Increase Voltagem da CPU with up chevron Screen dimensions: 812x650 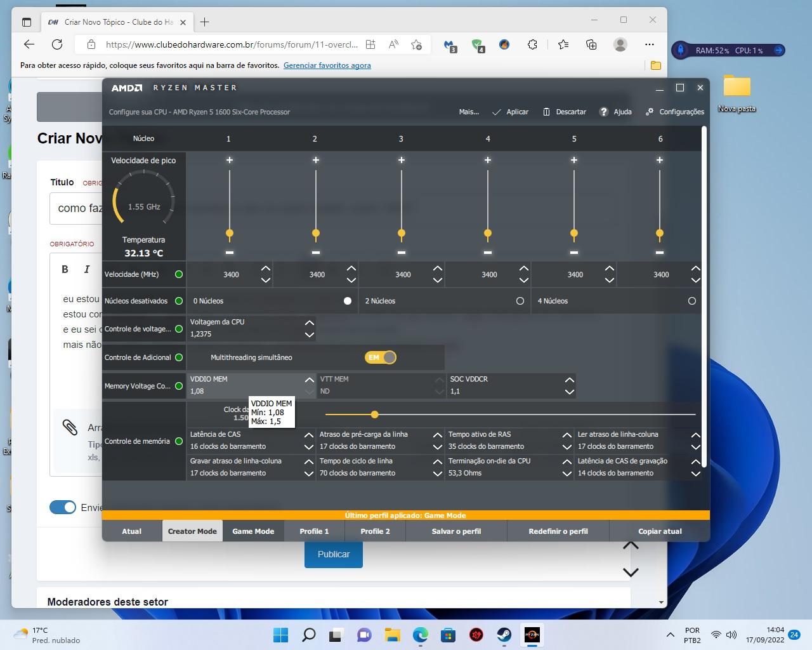pyautogui.click(x=309, y=323)
